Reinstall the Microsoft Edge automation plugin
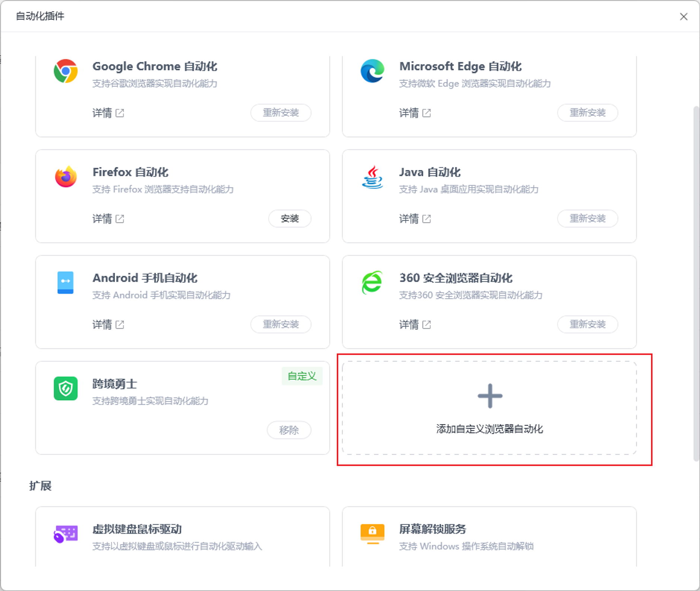Screen dimensions: 700x591 588,113
